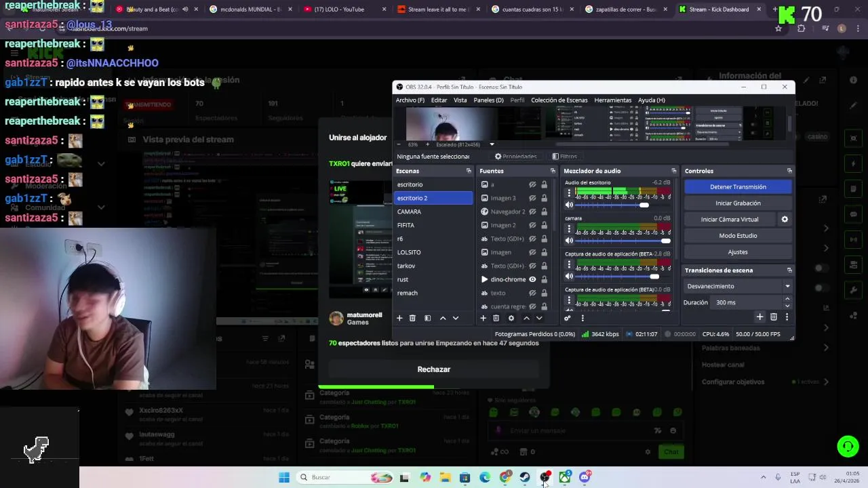Show the hidden 'Imagen' source
The height and width of the screenshot is (488, 868).
click(x=532, y=252)
